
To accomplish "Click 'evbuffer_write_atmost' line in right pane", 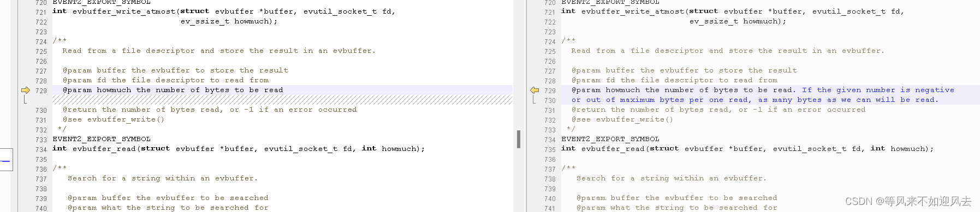I will coord(733,11).
